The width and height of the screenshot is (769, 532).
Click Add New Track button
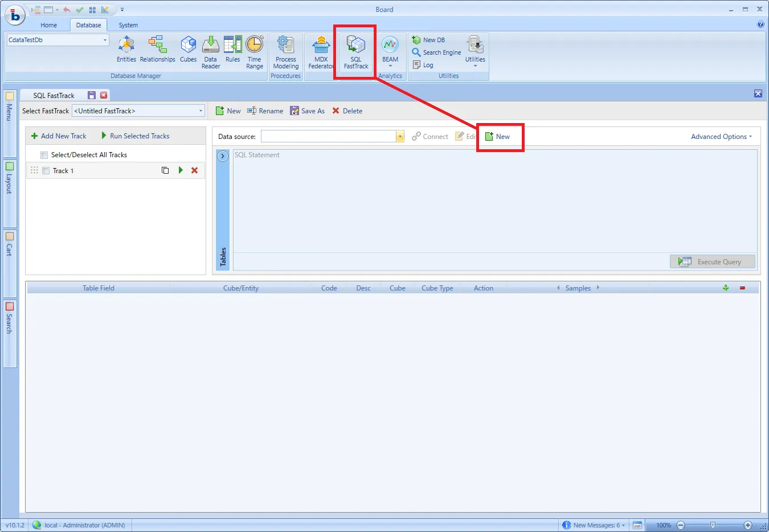click(x=59, y=136)
